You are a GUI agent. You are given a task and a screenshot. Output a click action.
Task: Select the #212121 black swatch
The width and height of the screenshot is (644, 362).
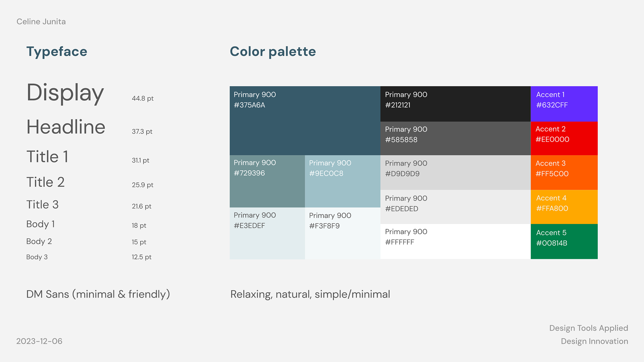tap(455, 104)
